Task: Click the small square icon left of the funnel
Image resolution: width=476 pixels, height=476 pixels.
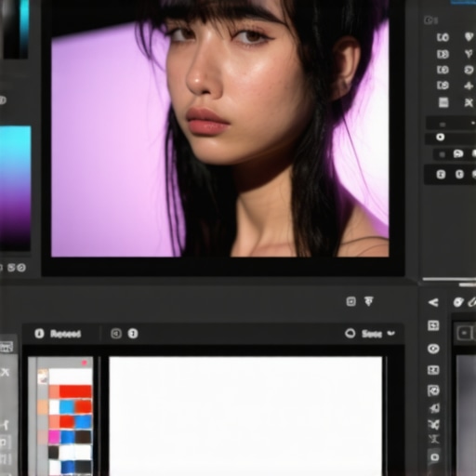Action: point(350,301)
